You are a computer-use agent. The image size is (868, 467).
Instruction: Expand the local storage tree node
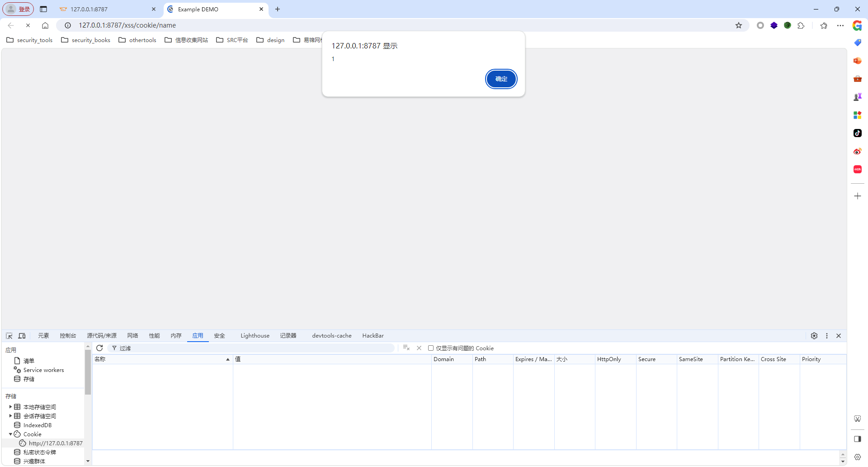pyautogui.click(x=10, y=407)
